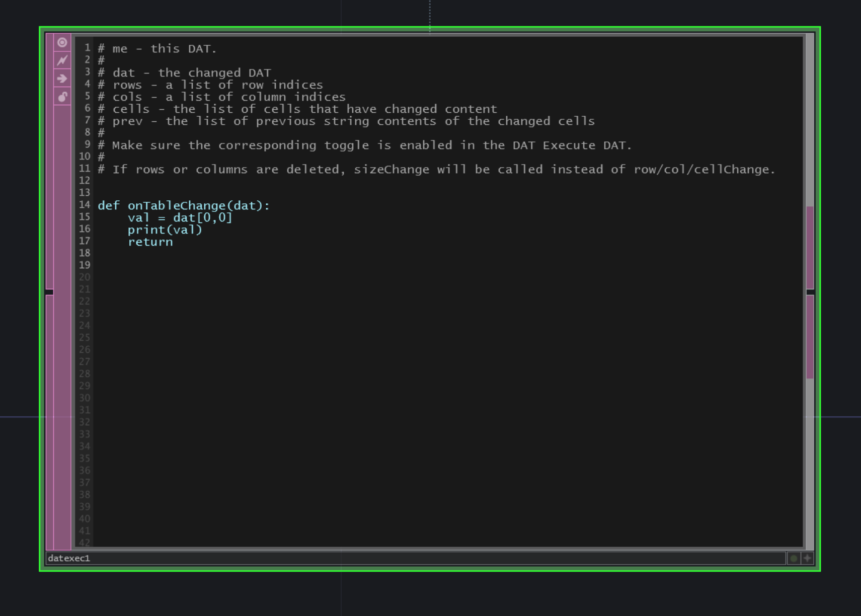Click the comment "# cols - a list of column indices"
This screenshot has height=616, width=861.
coord(221,97)
